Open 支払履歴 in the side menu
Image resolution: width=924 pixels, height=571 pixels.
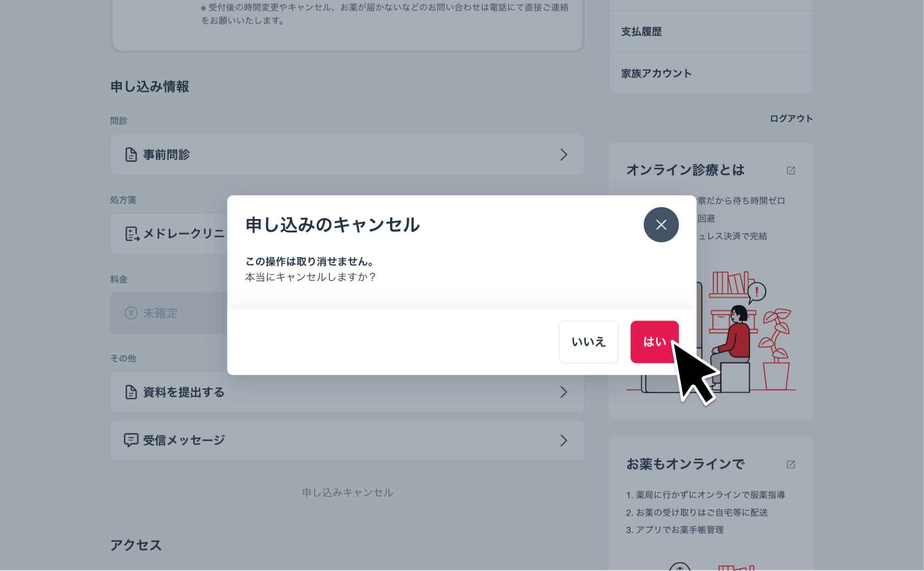point(641,32)
